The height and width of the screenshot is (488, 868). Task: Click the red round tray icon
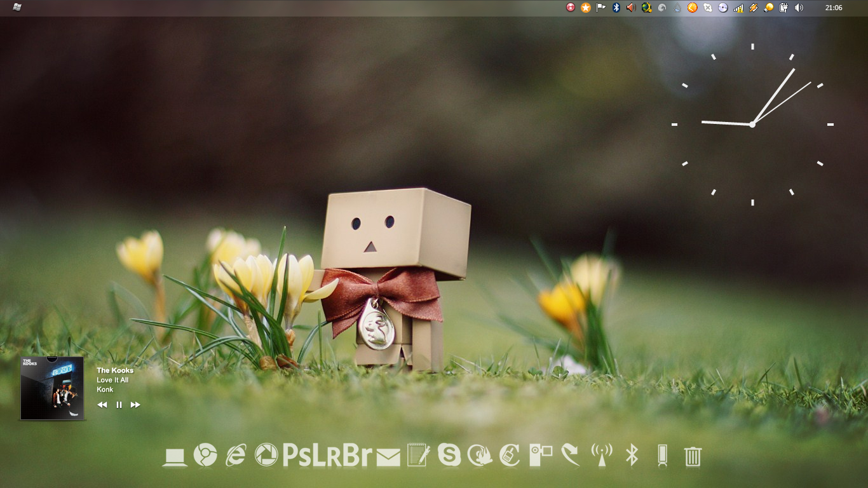pos(570,8)
